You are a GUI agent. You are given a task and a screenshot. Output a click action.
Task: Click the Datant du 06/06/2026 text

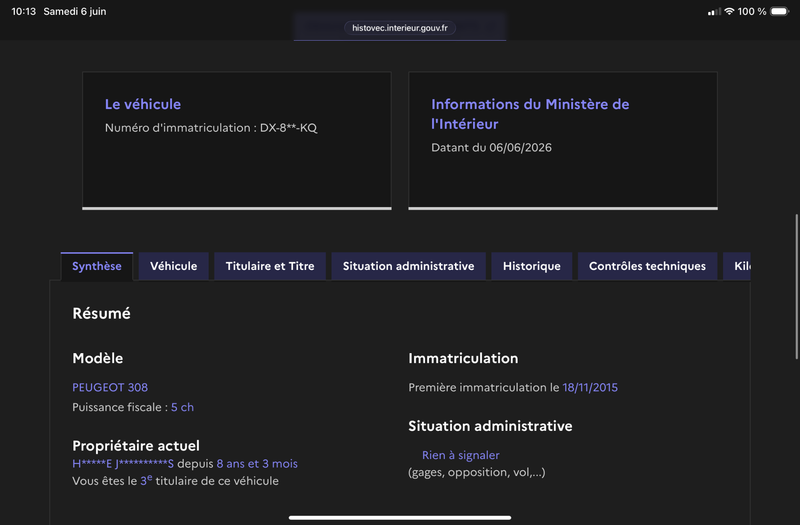pyautogui.click(x=491, y=147)
